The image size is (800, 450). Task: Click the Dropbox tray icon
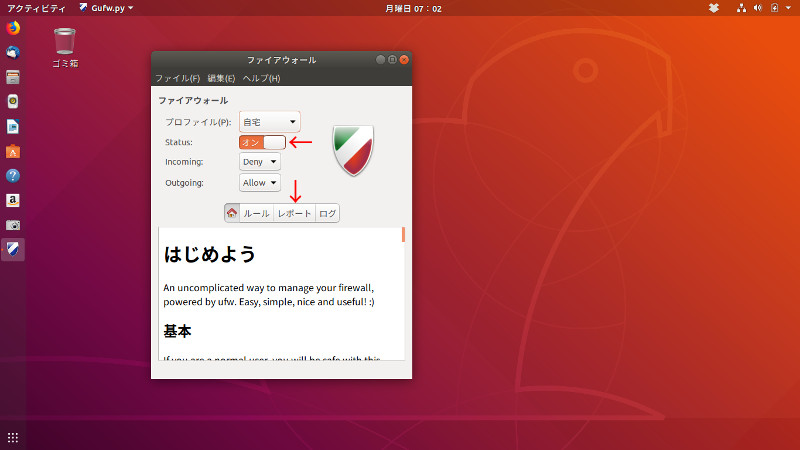point(714,8)
